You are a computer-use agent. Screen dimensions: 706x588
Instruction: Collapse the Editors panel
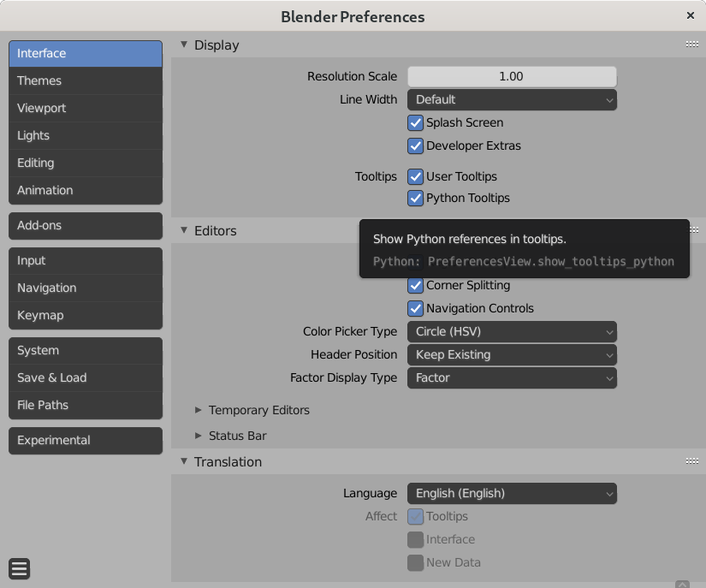point(184,230)
